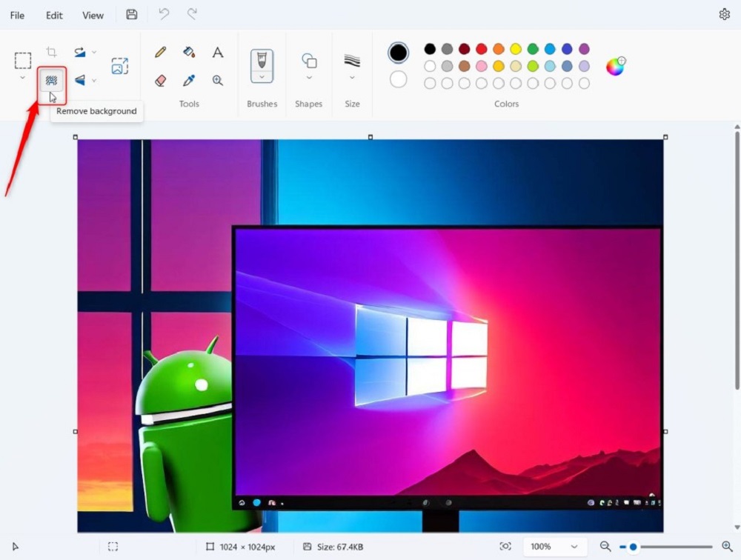Pick the pink palette swatch
This screenshot has width=741, height=560.
[481, 66]
